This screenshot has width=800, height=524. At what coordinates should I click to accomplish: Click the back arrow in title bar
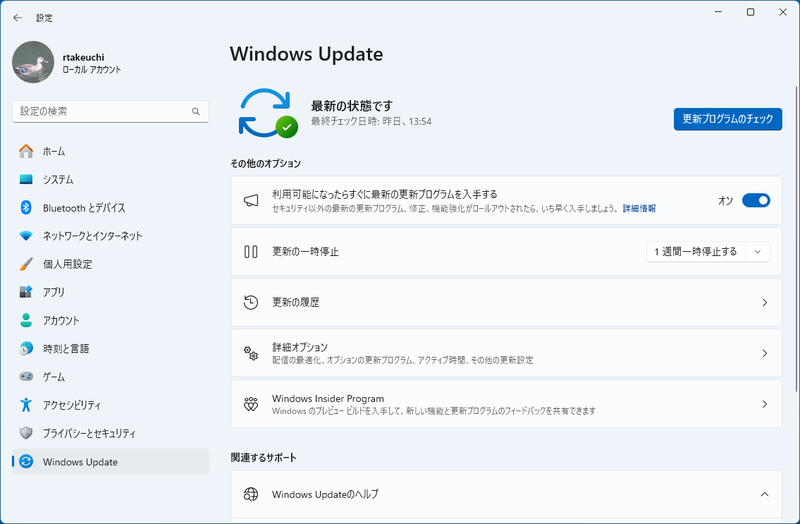17,18
